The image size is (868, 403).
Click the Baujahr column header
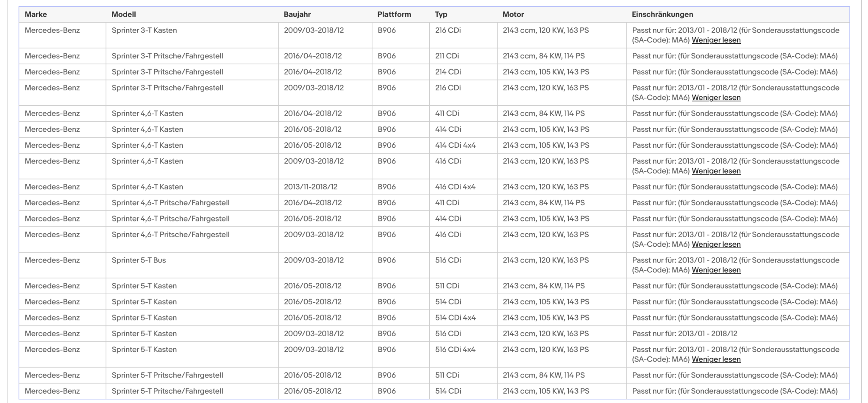297,14
